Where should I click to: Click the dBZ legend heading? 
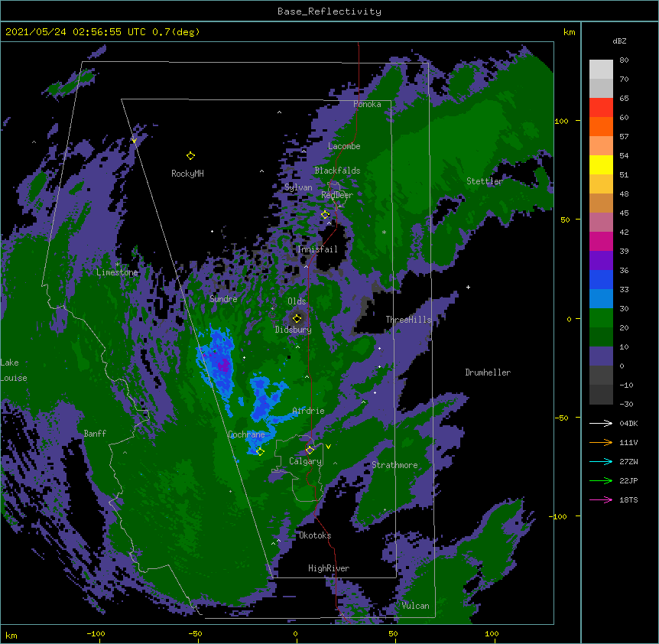click(x=619, y=41)
